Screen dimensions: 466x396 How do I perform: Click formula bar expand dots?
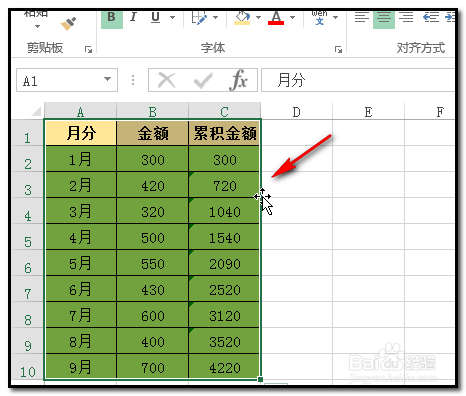(x=133, y=80)
